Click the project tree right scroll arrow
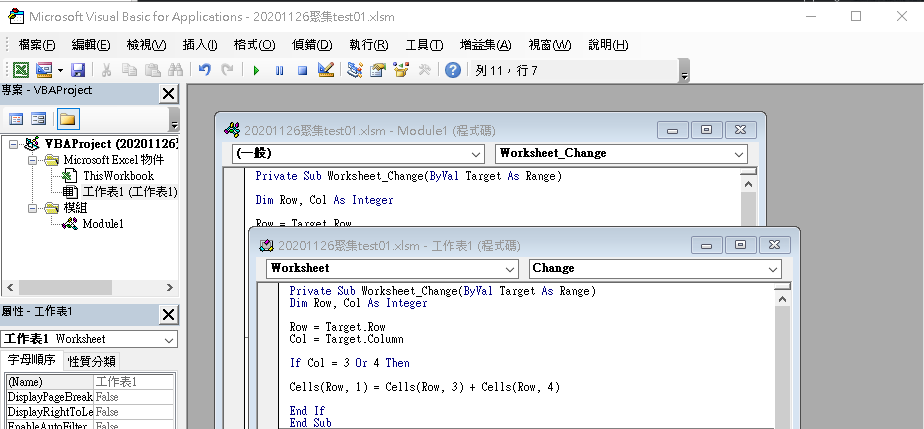This screenshot has height=429, width=924. coord(170,288)
